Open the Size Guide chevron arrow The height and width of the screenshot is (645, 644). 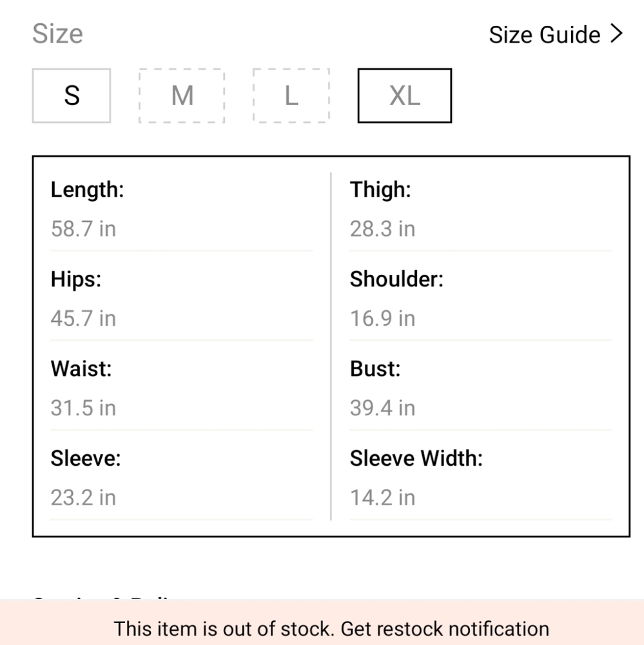point(616,34)
